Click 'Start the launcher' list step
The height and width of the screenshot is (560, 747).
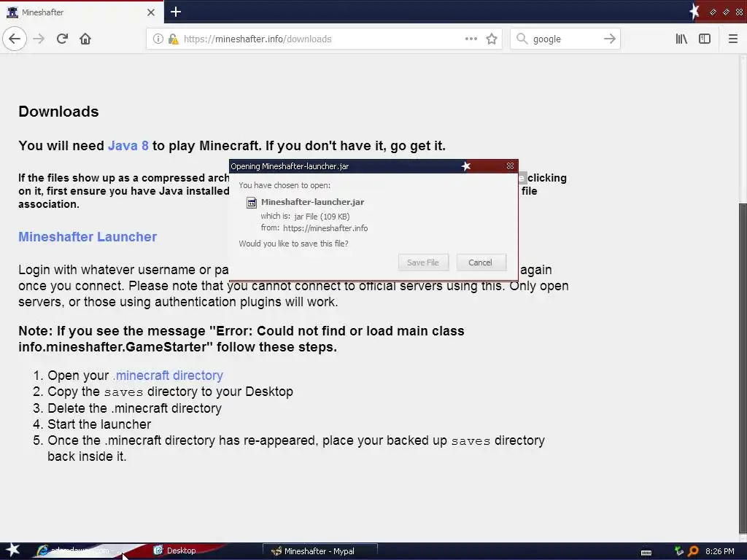[99, 424]
